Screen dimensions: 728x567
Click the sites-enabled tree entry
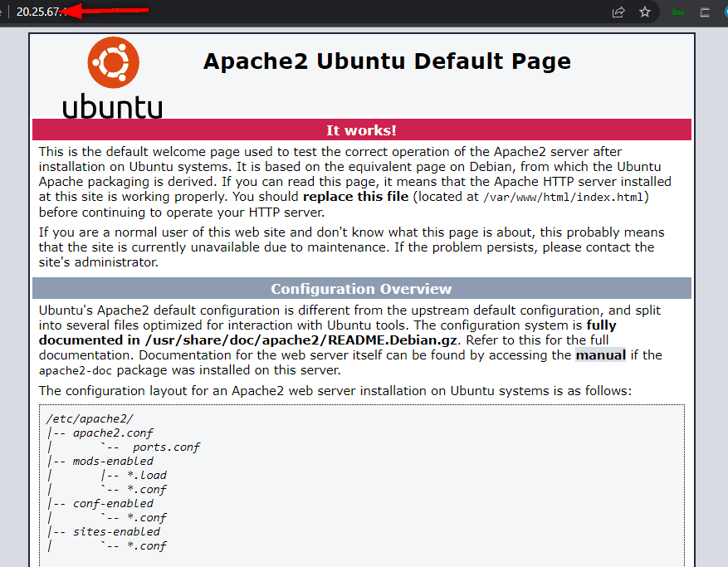pyautogui.click(x=116, y=531)
